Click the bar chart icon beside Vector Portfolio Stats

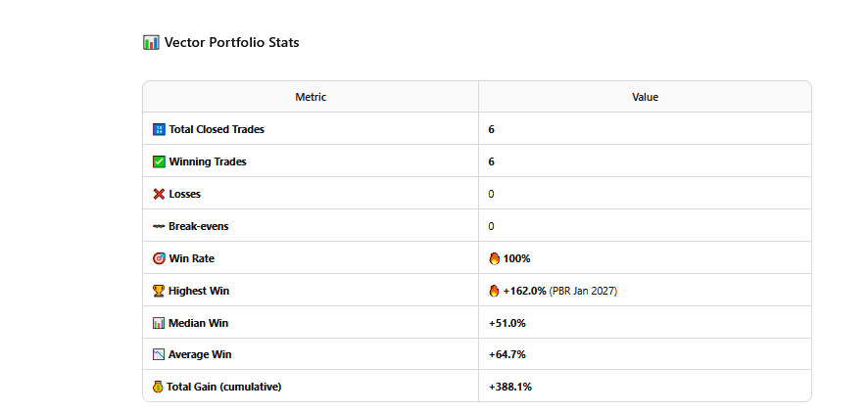tap(151, 42)
